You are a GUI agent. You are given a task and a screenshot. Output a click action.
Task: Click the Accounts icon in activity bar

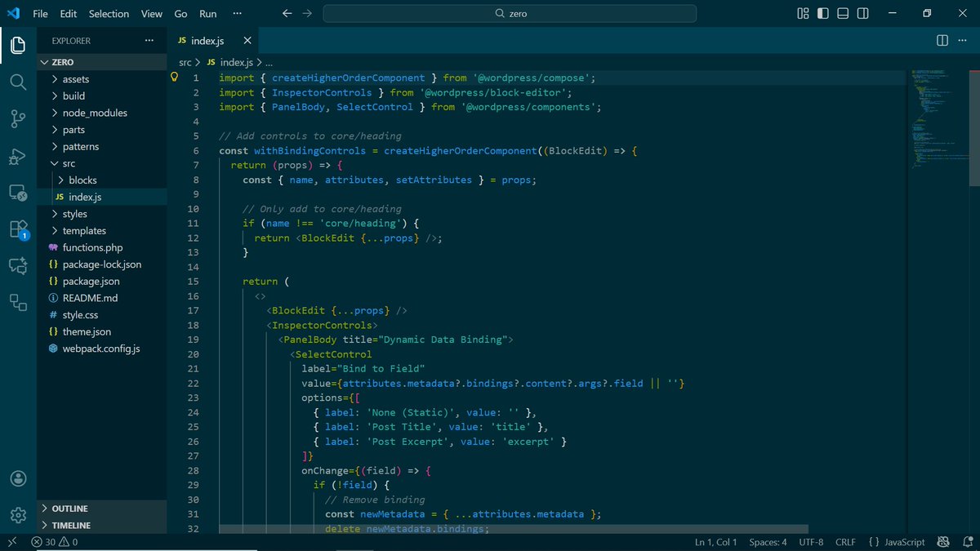[x=17, y=478]
